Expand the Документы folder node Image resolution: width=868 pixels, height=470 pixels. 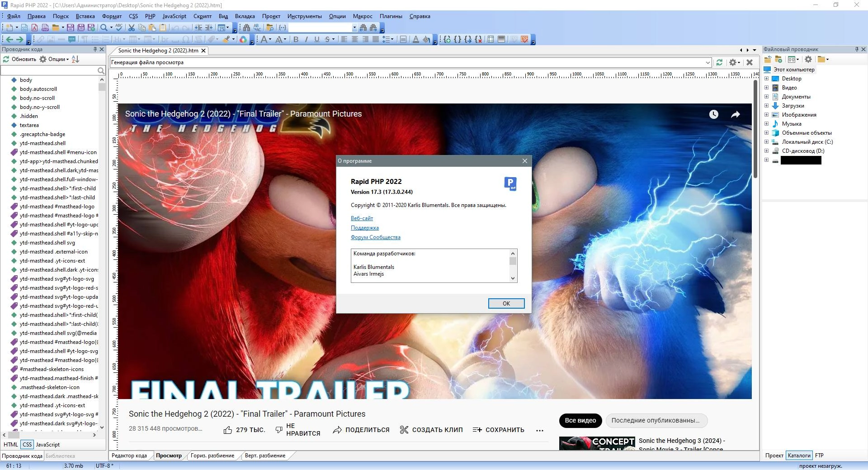pos(766,97)
